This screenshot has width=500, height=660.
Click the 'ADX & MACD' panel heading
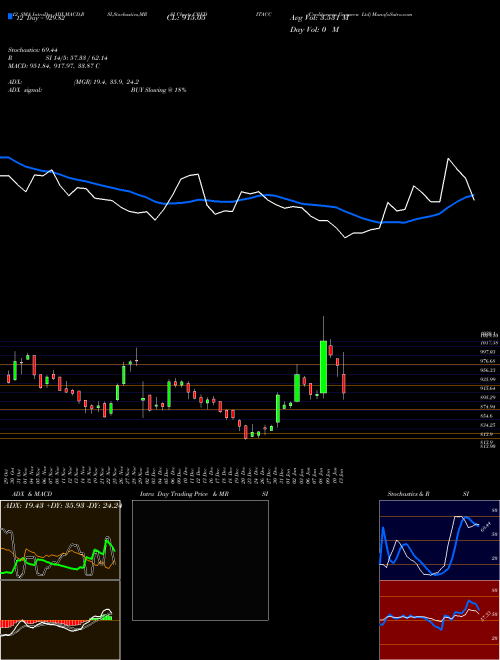click(32, 494)
